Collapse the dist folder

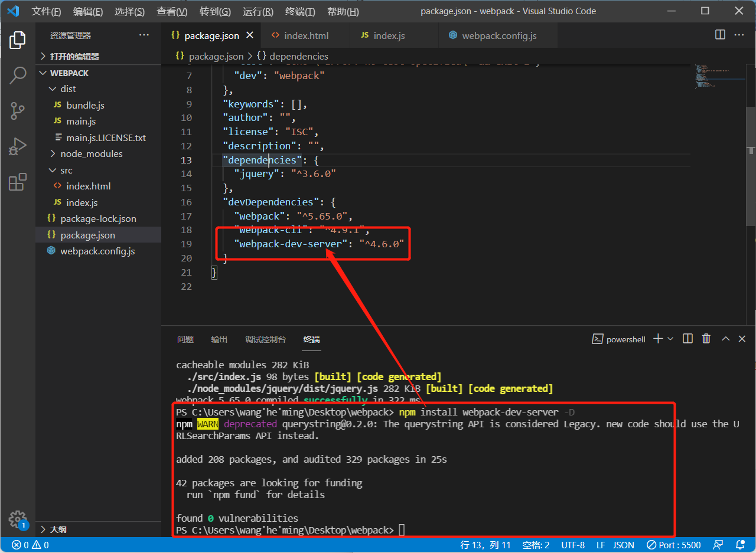pos(98,89)
